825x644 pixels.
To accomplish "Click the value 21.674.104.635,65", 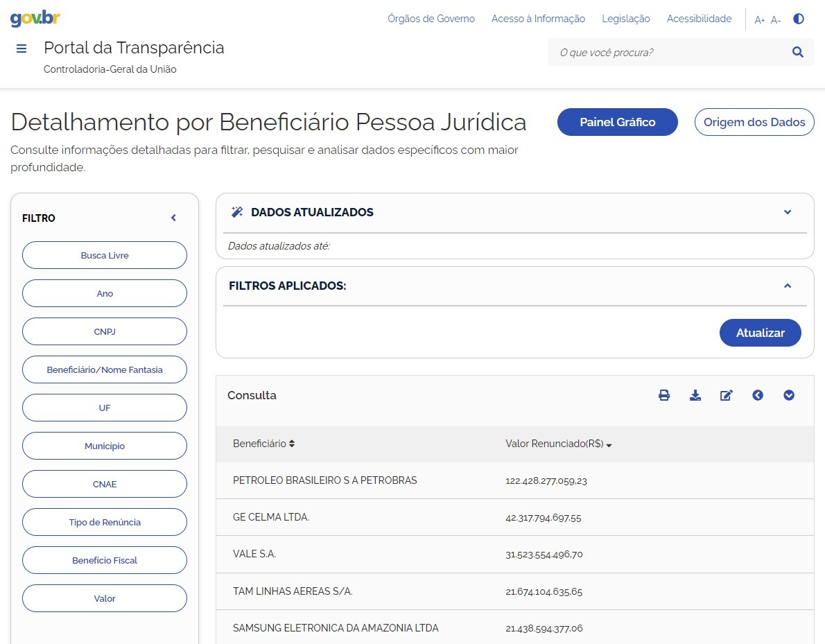I will tap(544, 592).
